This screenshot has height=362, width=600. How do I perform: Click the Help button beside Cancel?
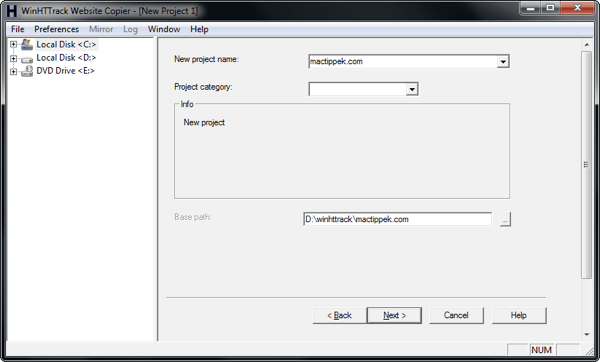tap(519, 315)
